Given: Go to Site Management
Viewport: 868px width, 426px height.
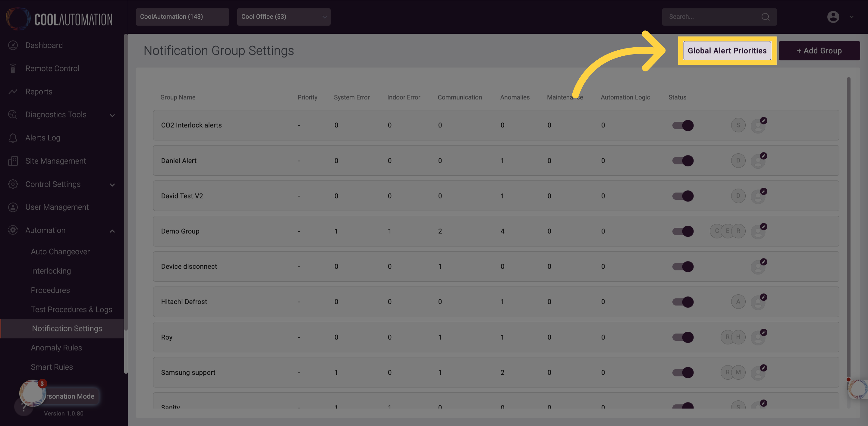Looking at the screenshot, I should pos(55,161).
